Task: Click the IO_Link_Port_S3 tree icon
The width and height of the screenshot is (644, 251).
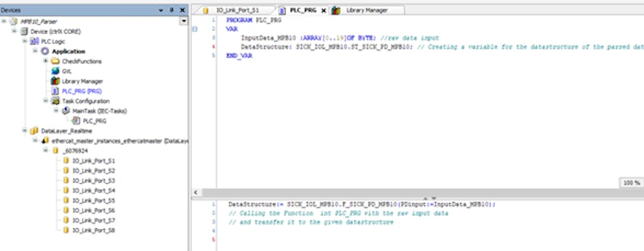Action: 66,181
